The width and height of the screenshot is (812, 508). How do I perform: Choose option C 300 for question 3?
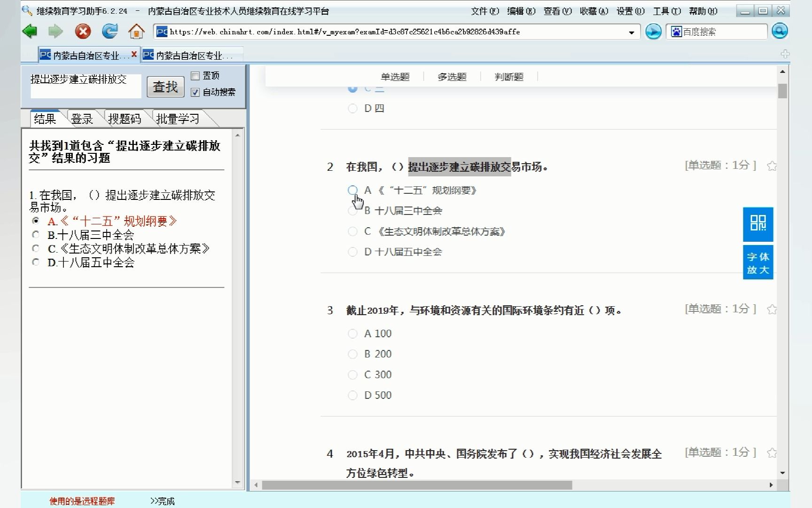352,375
